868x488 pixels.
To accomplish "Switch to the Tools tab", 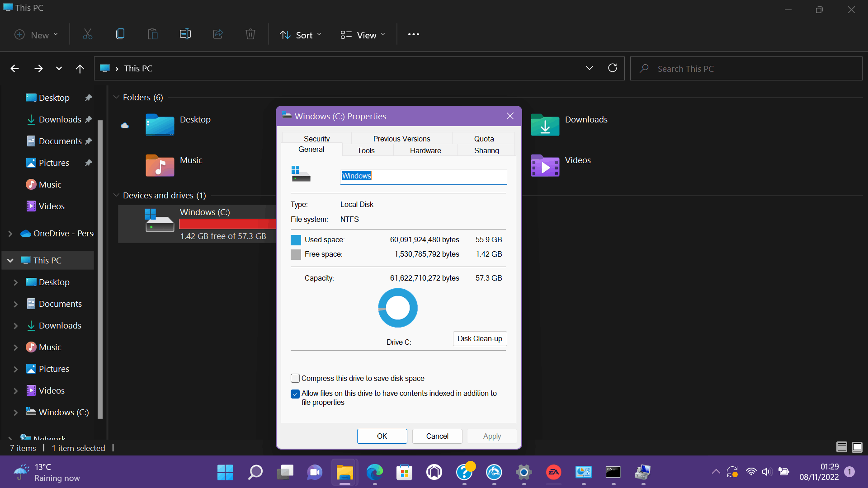I will pos(366,150).
